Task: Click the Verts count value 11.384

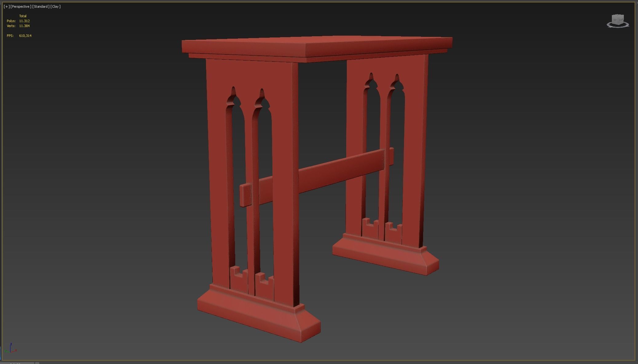Action: pyautogui.click(x=24, y=26)
